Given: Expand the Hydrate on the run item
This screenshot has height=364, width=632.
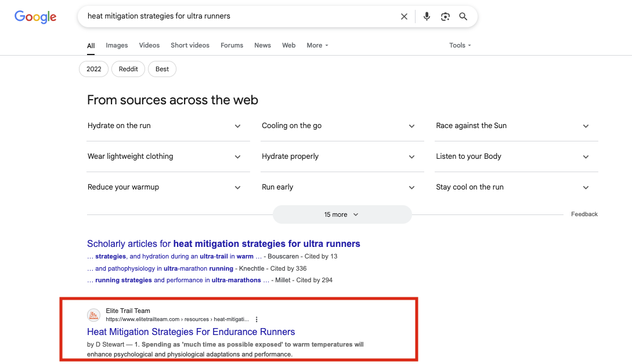Looking at the screenshot, I should click(168, 126).
